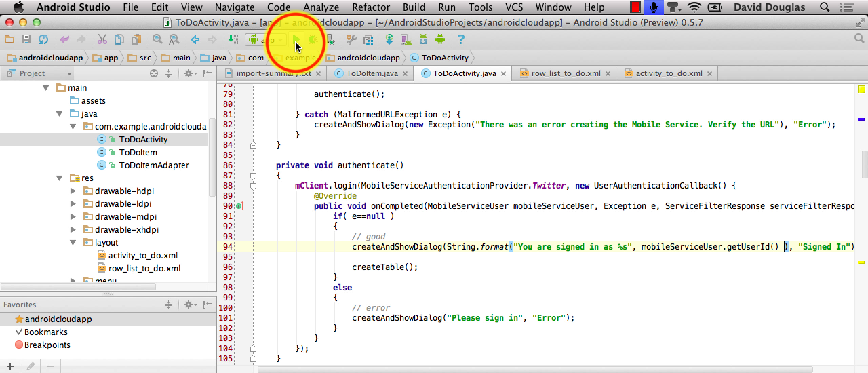Viewport: 868px width, 373px height.
Task: Collapse the main folder
Action: click(x=46, y=87)
